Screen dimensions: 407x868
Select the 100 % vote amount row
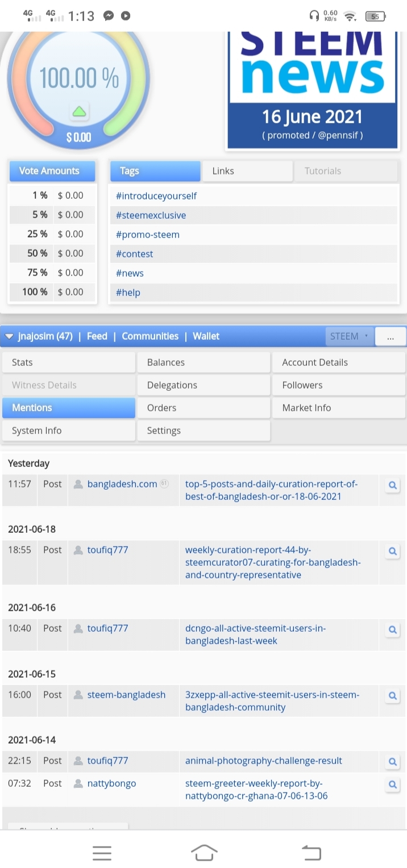click(x=52, y=292)
